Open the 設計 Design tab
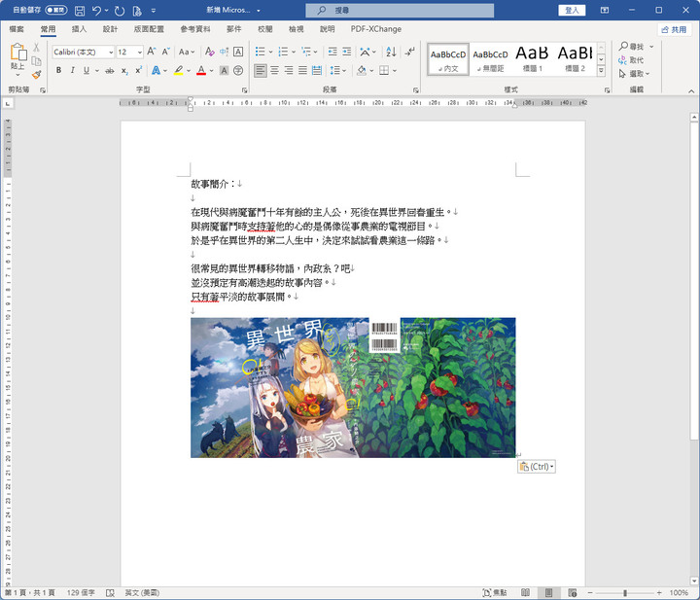 tap(110, 29)
